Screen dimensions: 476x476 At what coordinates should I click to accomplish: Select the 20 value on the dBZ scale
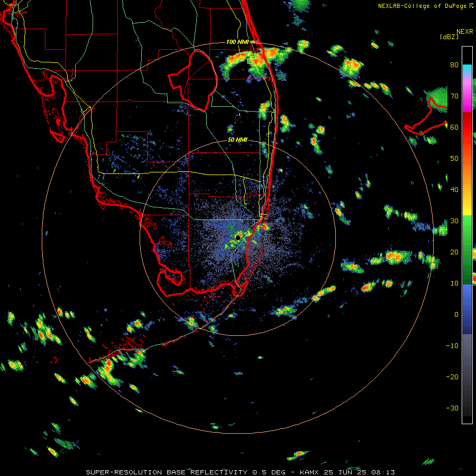click(x=454, y=252)
